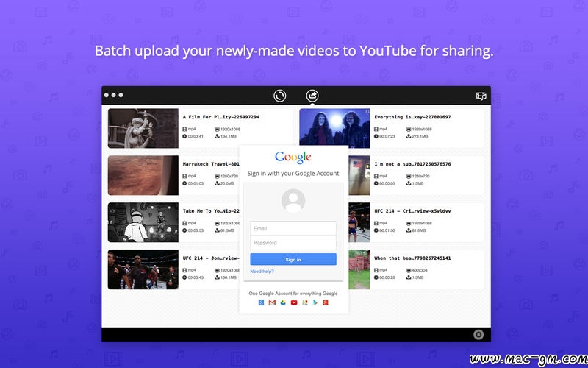Click the monitor icon beside 400x304
The width and height of the screenshot is (588, 368).
409,270
